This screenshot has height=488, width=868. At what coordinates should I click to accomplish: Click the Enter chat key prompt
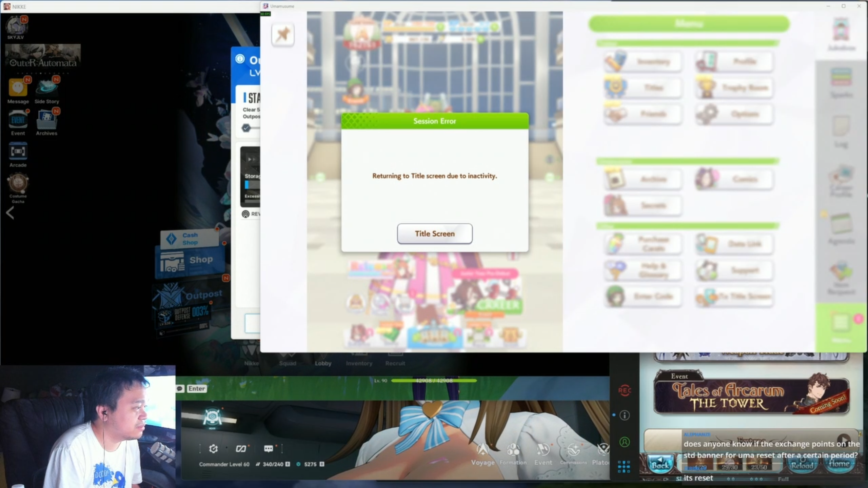click(197, 389)
